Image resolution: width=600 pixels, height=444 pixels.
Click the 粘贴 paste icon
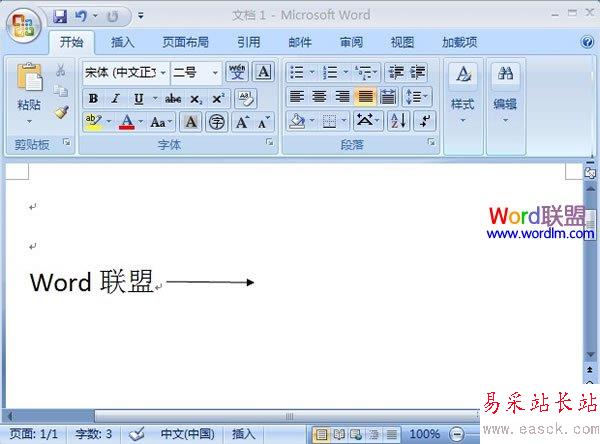tap(29, 77)
